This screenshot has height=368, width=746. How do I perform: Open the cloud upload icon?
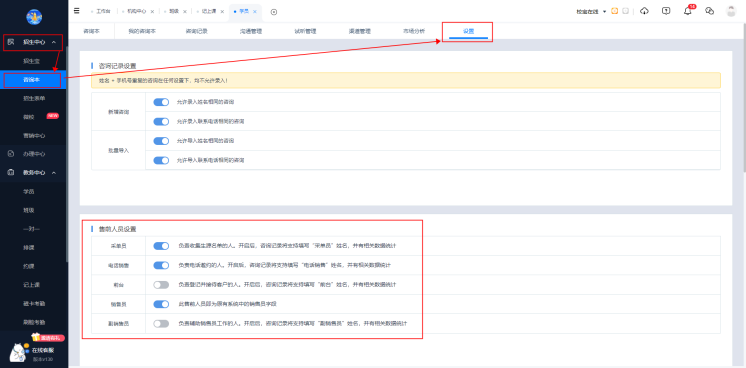[644, 11]
